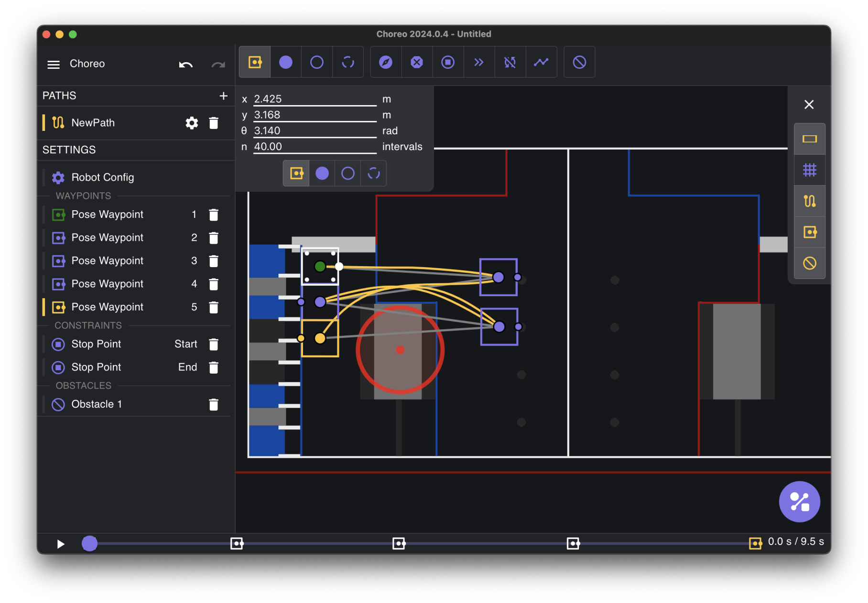The height and width of the screenshot is (603, 868).
Task: Set waypoint type to empty waypoint
Action: 348,173
